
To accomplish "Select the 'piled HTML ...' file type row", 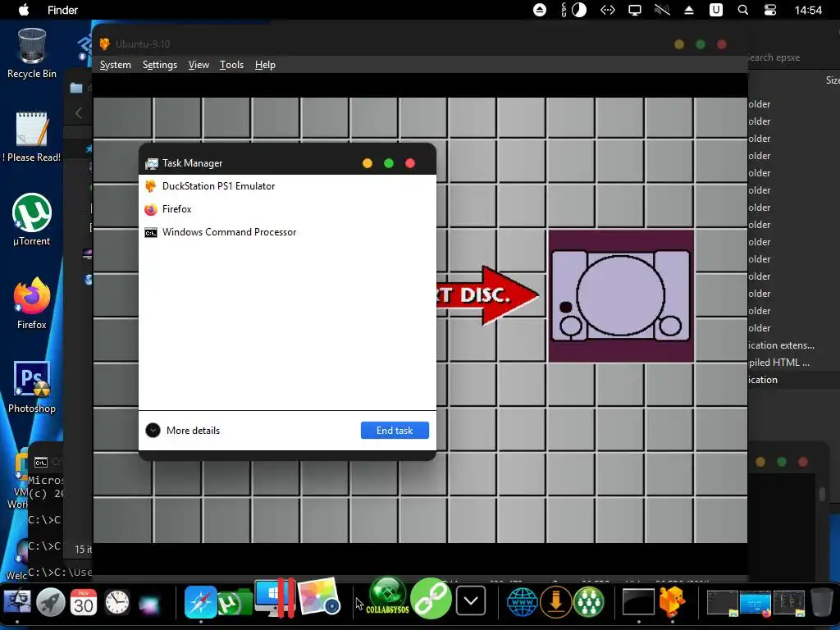I will pos(793,363).
